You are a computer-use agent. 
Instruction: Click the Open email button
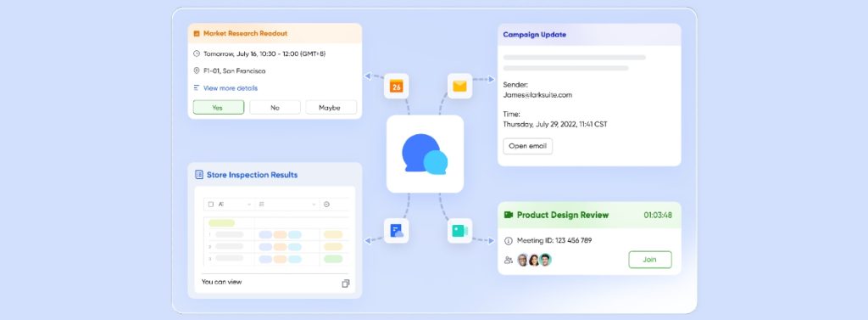pos(527,146)
